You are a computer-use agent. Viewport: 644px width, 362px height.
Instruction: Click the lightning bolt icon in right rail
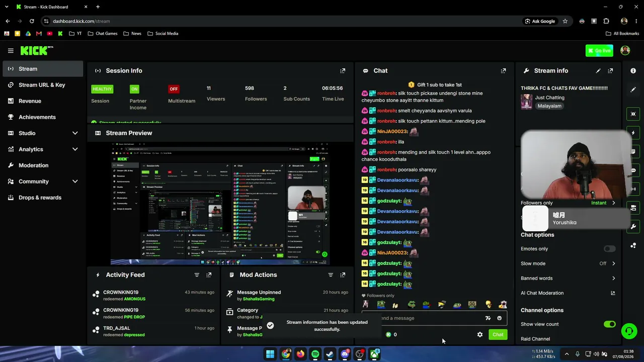point(633,133)
